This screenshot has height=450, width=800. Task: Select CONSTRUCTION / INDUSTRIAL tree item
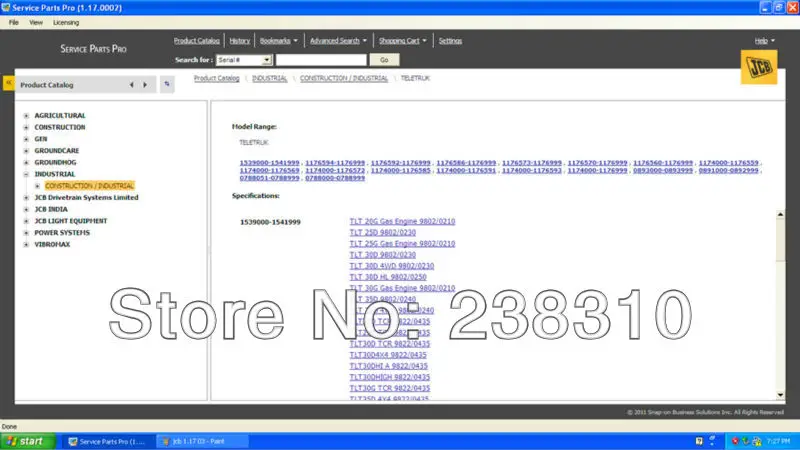click(89, 186)
